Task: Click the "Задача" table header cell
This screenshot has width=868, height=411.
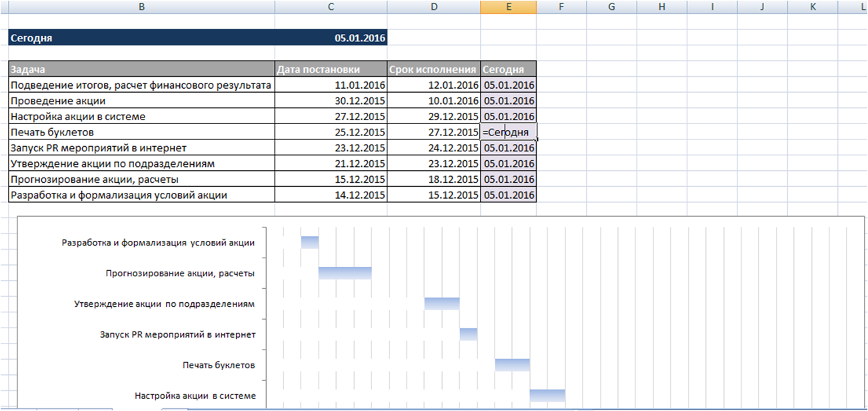Action: pyautogui.click(x=141, y=69)
